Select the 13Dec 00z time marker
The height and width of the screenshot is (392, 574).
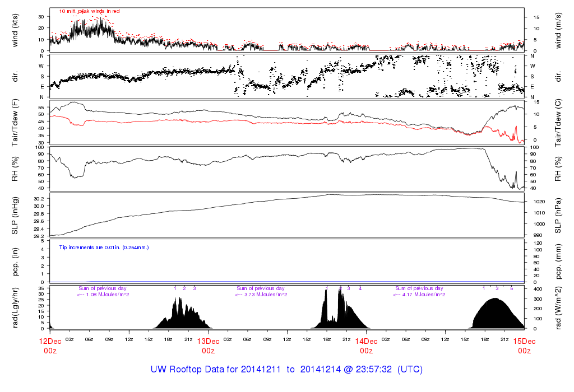click(208, 346)
